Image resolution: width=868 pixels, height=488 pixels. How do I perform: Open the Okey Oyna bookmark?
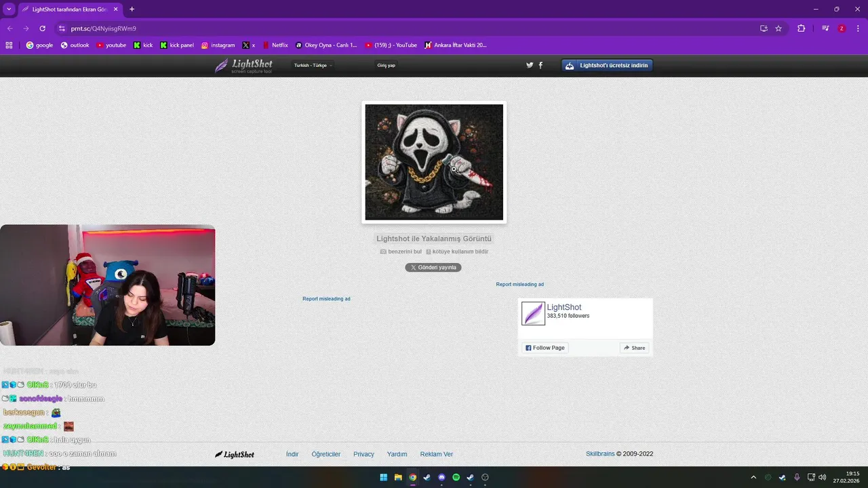coord(326,45)
